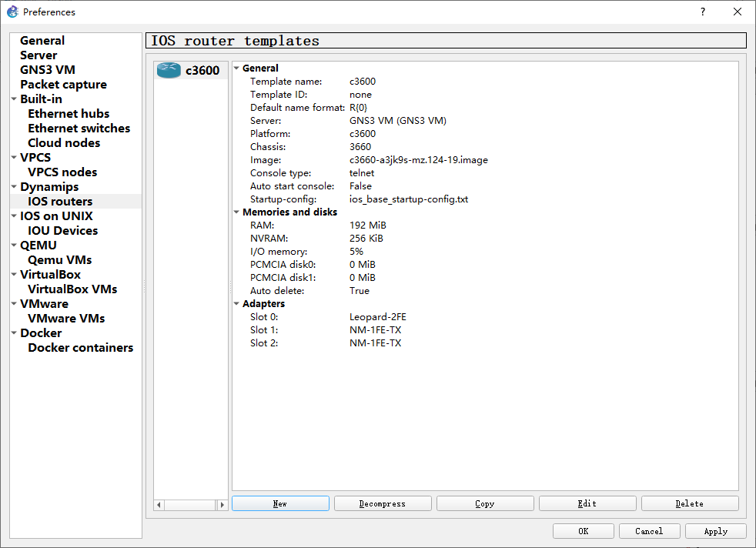The height and width of the screenshot is (548, 756).
Task: Click the help question mark button
Action: coord(702,12)
